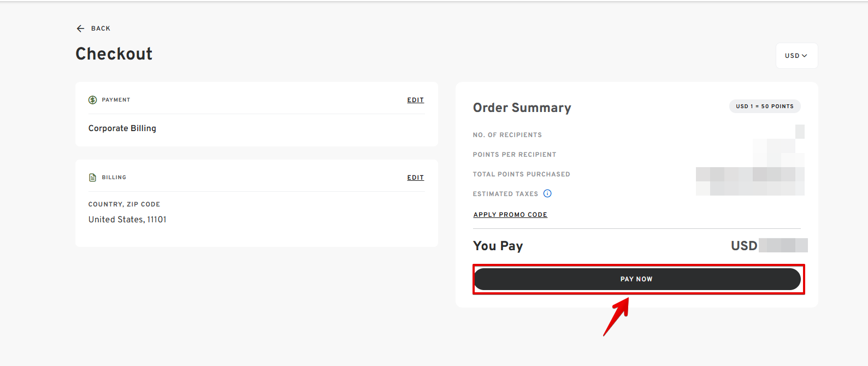The image size is (868, 366).
Task: Click the Order Summary heading
Action: point(522,108)
